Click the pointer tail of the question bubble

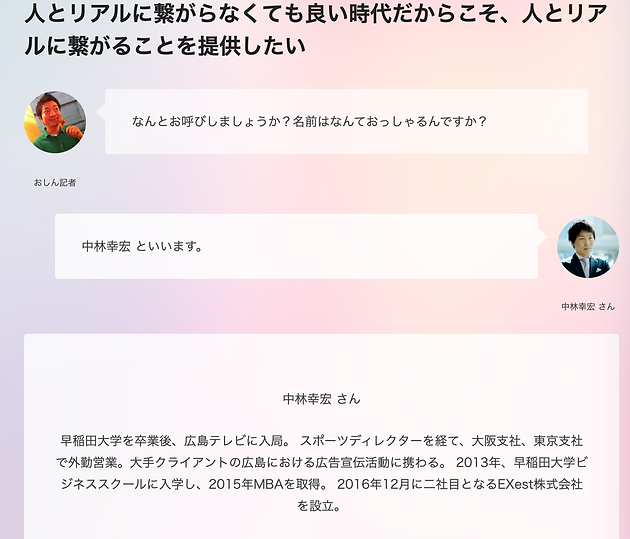(x=101, y=114)
